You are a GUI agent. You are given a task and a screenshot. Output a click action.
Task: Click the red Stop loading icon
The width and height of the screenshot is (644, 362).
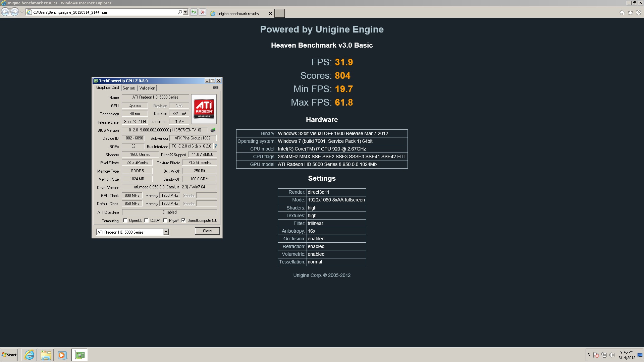click(x=203, y=12)
